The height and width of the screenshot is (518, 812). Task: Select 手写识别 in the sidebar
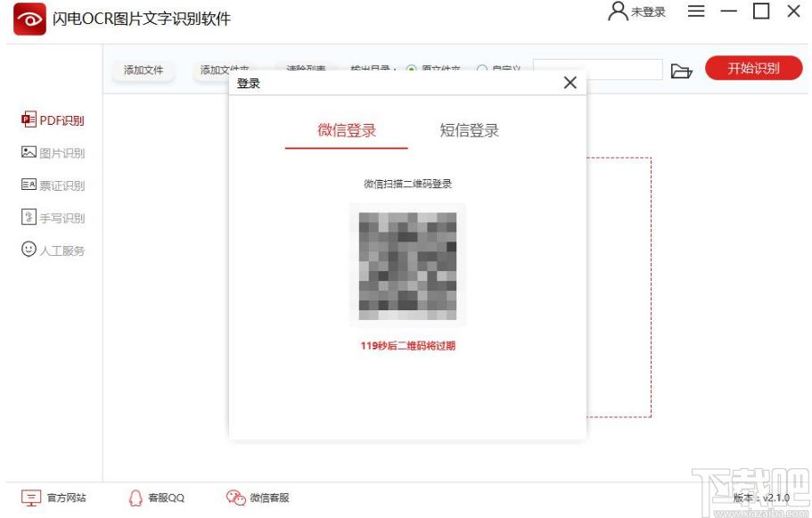(x=53, y=218)
